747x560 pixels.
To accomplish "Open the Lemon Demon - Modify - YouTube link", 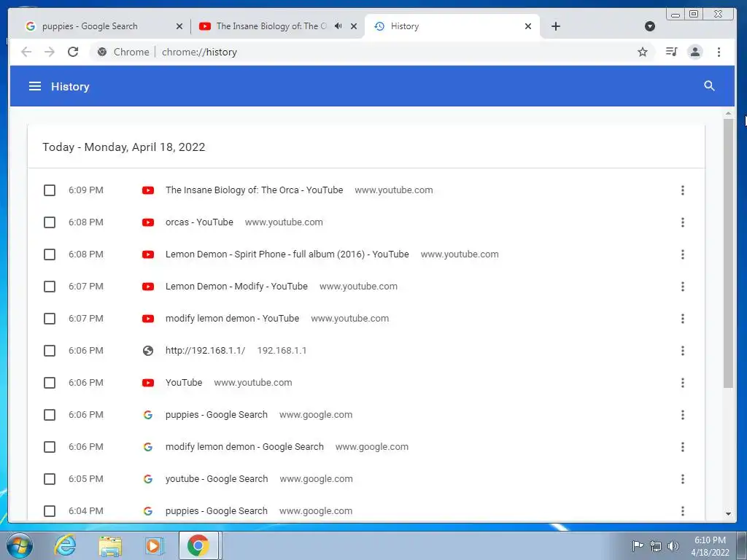I will (x=236, y=286).
